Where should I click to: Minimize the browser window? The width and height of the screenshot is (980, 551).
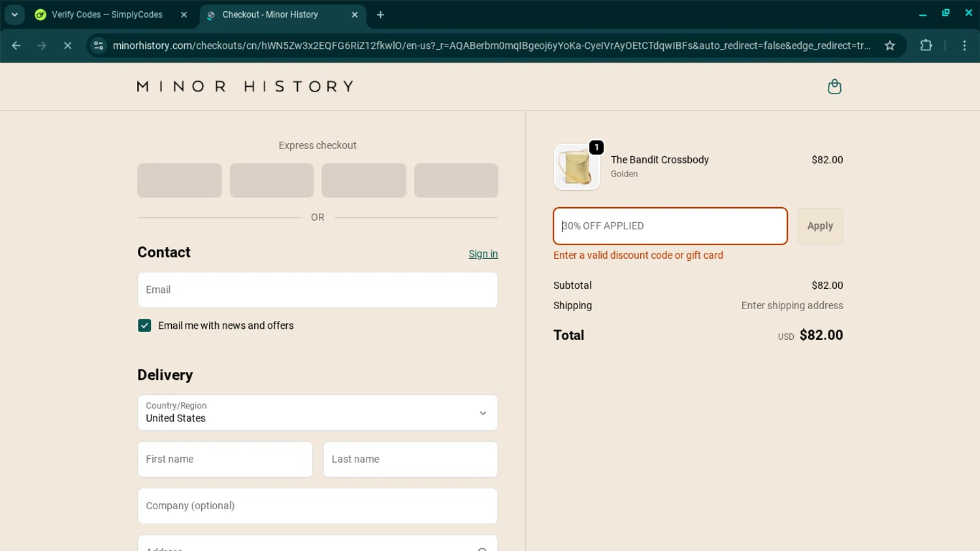coord(923,14)
